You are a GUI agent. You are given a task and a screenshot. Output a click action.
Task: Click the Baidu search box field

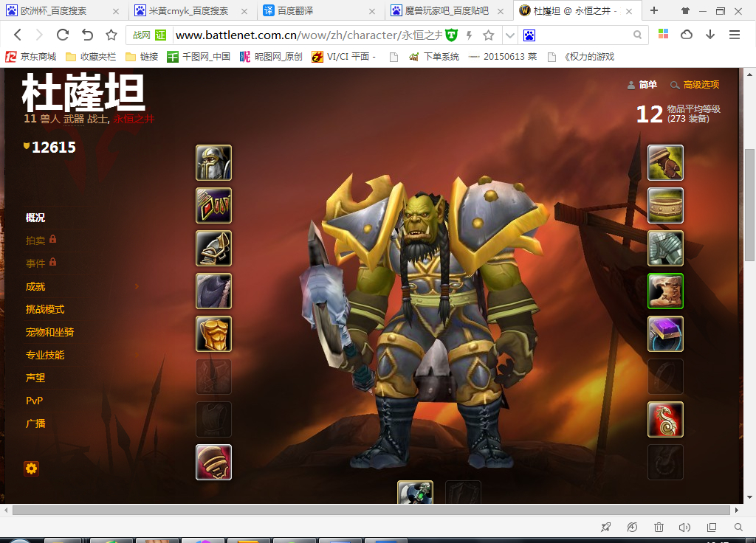[583, 35]
